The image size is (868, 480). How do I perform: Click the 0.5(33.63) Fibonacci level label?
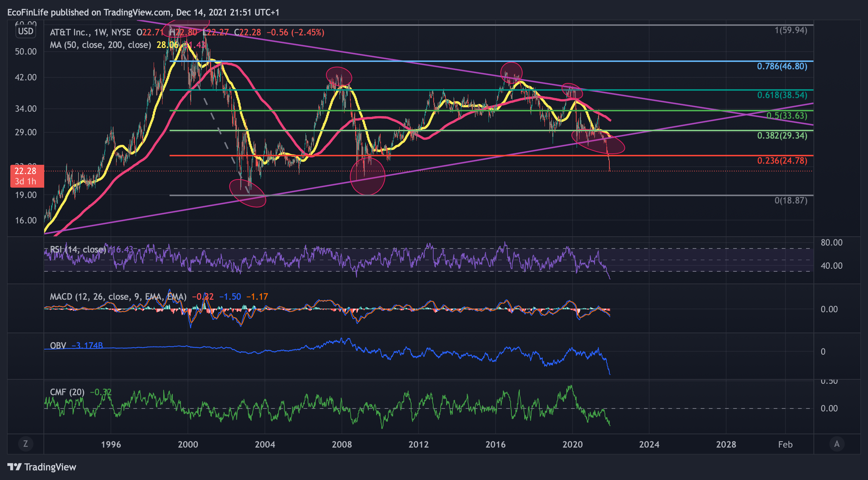[787, 116]
